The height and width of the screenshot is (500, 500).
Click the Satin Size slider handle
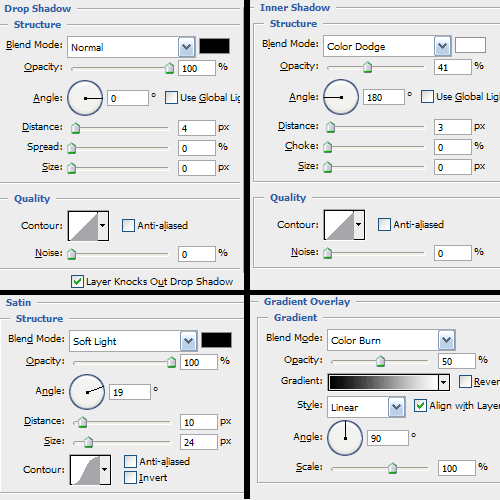[x=88, y=442]
